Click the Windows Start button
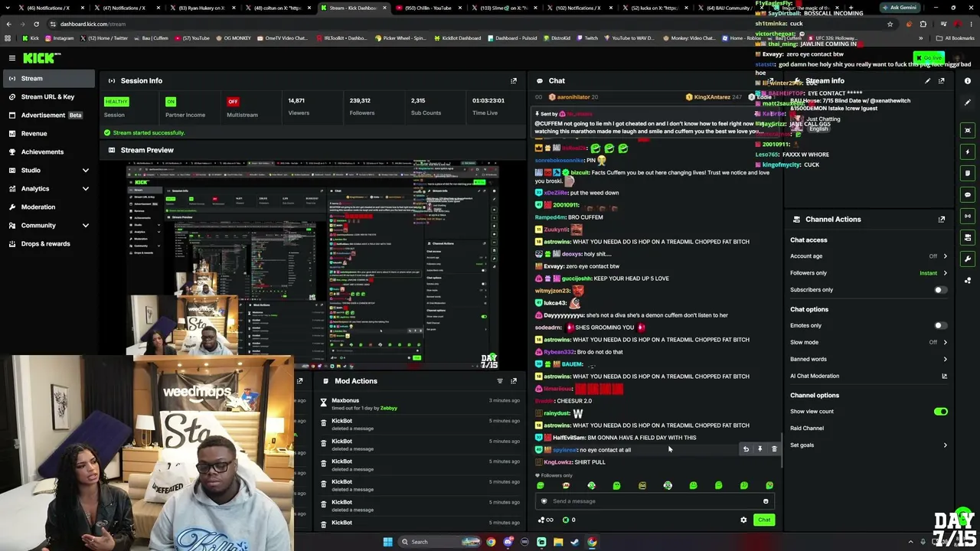The image size is (980, 551). pos(388,542)
